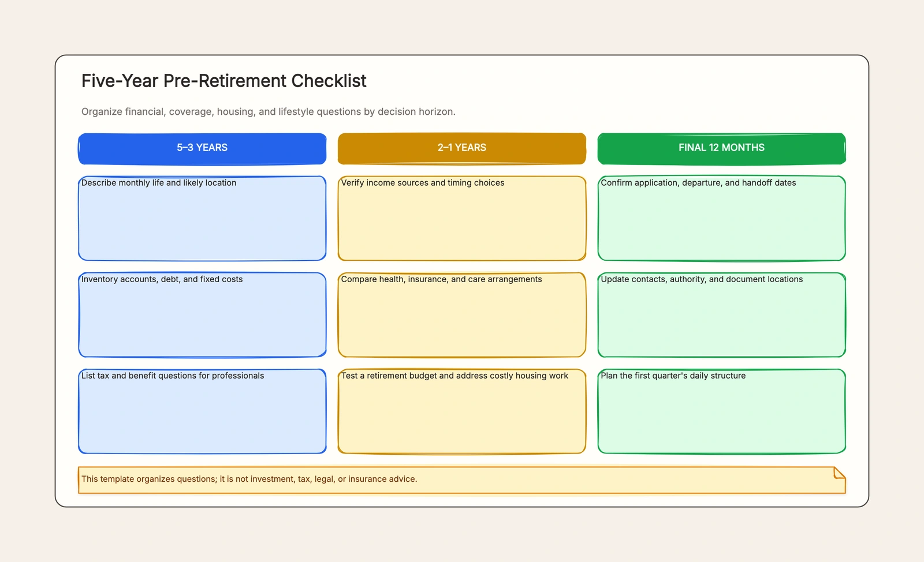The width and height of the screenshot is (924, 562).
Task: Select the 5–3 YEARS column header
Action: tap(202, 148)
